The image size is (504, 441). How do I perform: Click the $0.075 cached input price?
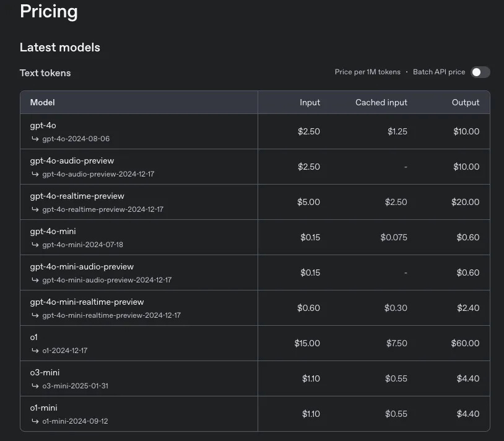pyautogui.click(x=394, y=238)
